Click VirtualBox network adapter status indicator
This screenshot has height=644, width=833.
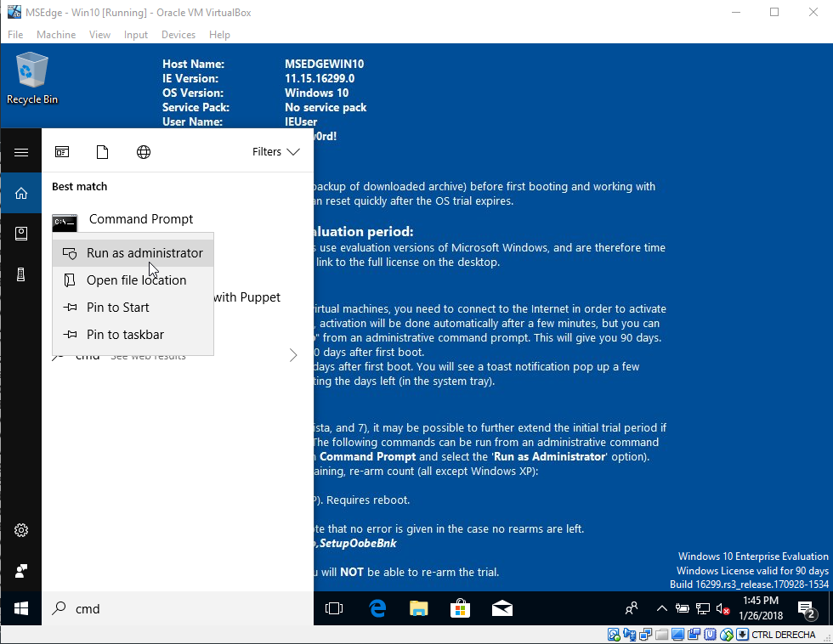pos(646,635)
